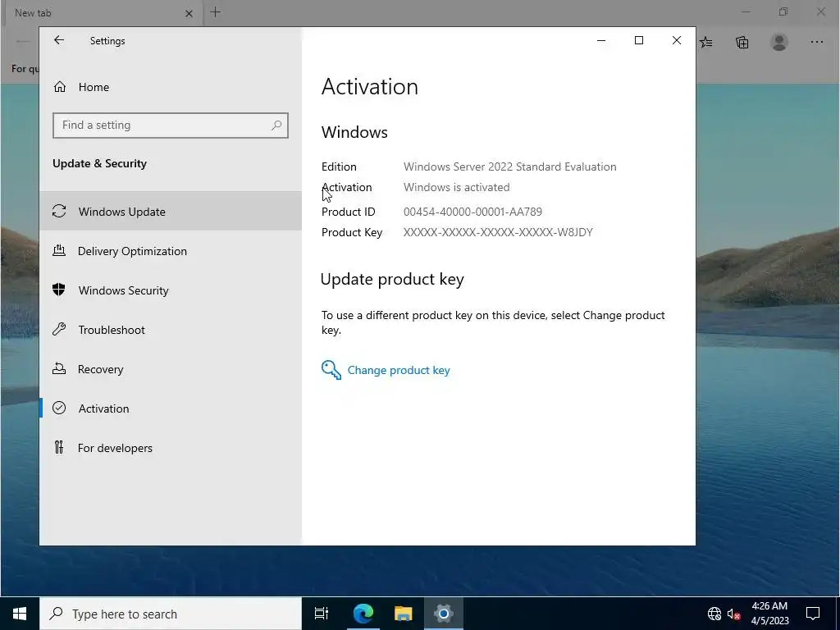Click the For developers tools icon
Screen dimensions: 840x630
click(59, 447)
